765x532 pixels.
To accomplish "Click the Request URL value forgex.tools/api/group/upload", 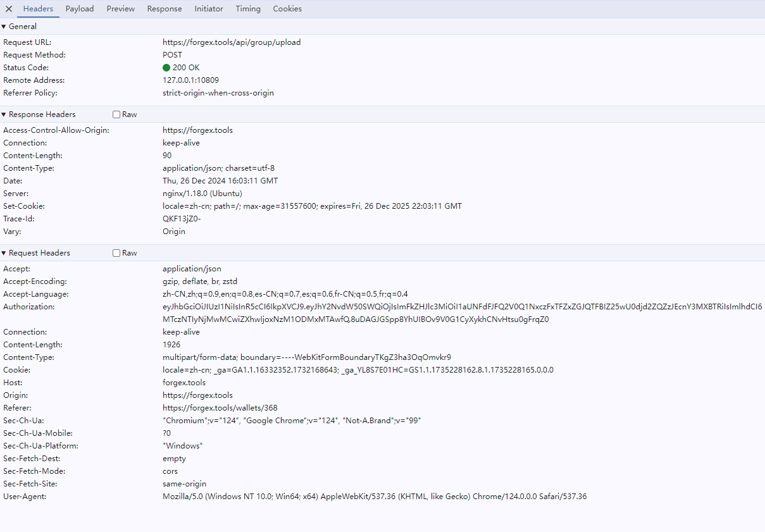I will [232, 42].
